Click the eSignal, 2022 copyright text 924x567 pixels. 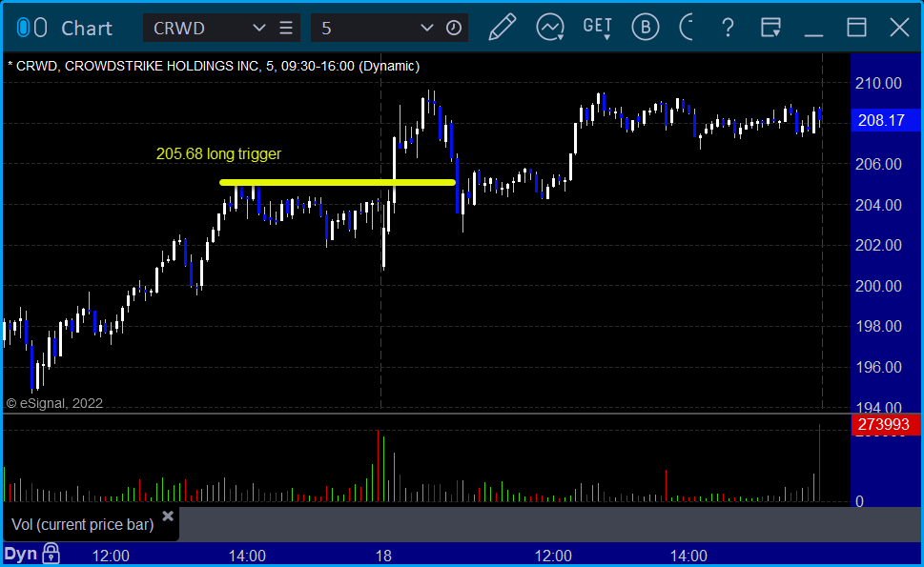pos(54,403)
